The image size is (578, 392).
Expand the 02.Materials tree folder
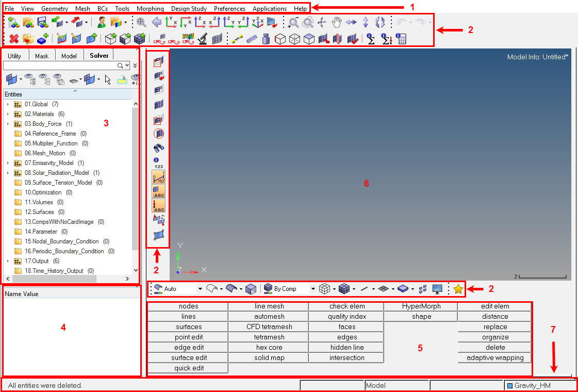pyautogui.click(x=8, y=114)
